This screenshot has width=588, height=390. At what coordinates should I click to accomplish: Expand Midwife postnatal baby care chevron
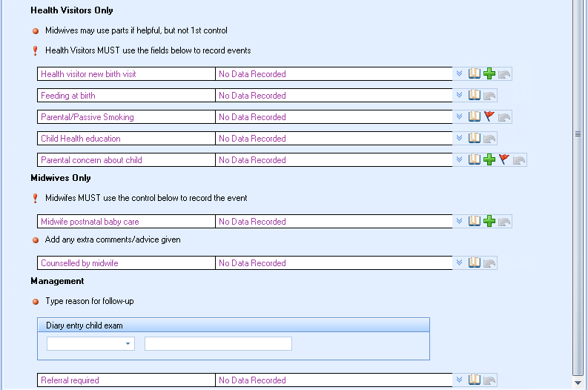(x=460, y=221)
